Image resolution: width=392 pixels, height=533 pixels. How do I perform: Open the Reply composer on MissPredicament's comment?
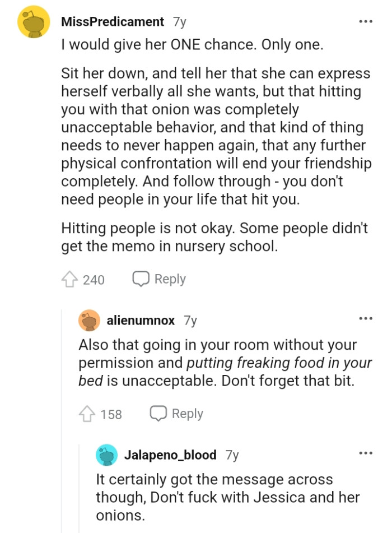158,279
